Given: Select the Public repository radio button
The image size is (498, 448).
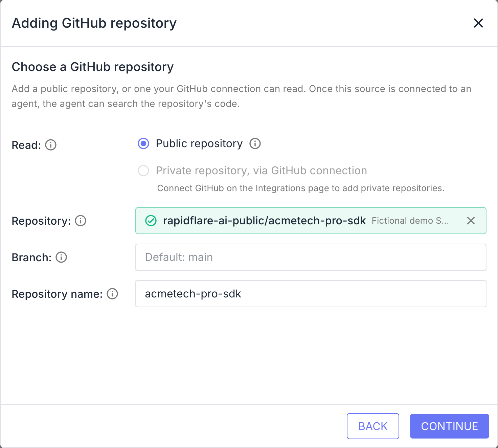Looking at the screenshot, I should [x=143, y=143].
